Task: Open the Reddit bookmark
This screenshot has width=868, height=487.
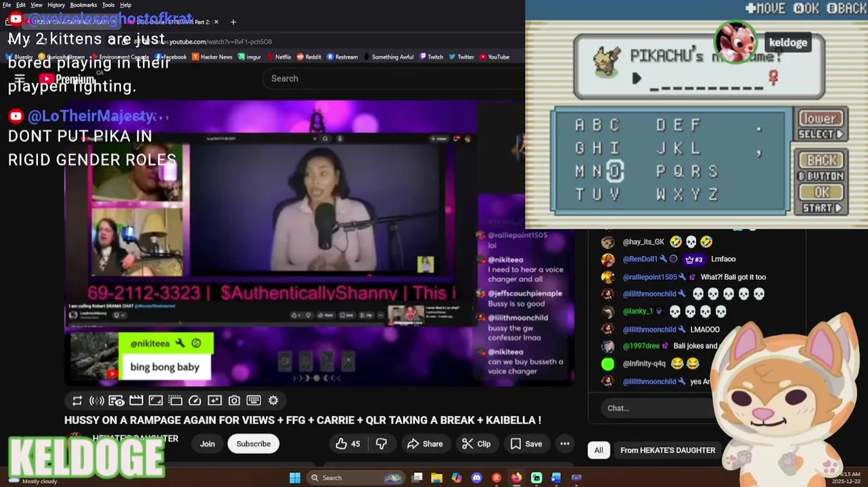Action: tap(309, 57)
